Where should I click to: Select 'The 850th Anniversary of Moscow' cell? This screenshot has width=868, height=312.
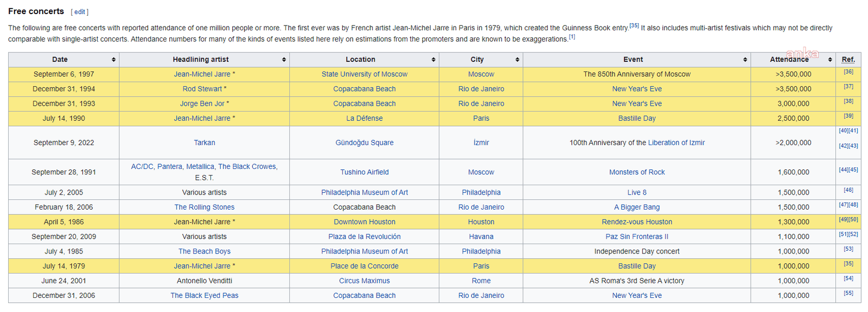click(637, 74)
